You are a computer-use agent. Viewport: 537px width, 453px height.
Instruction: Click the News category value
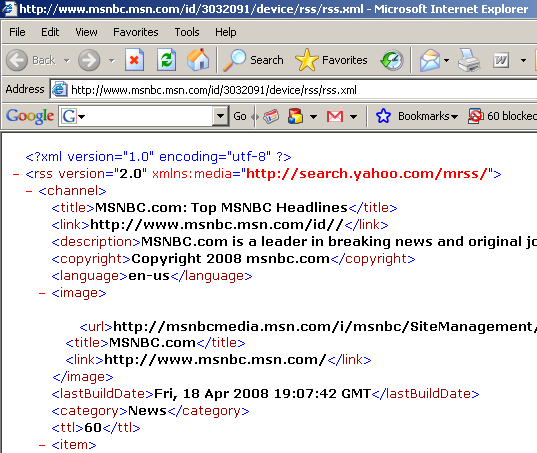147,411
